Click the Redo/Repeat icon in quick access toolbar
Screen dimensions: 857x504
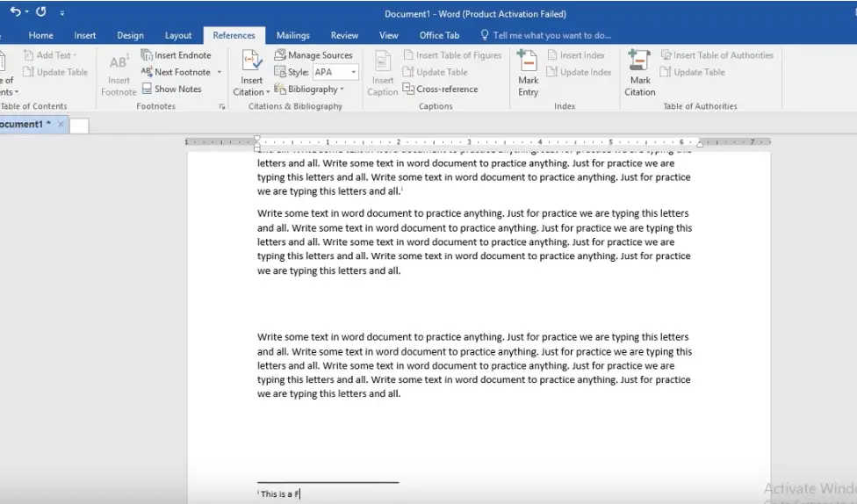click(x=41, y=11)
